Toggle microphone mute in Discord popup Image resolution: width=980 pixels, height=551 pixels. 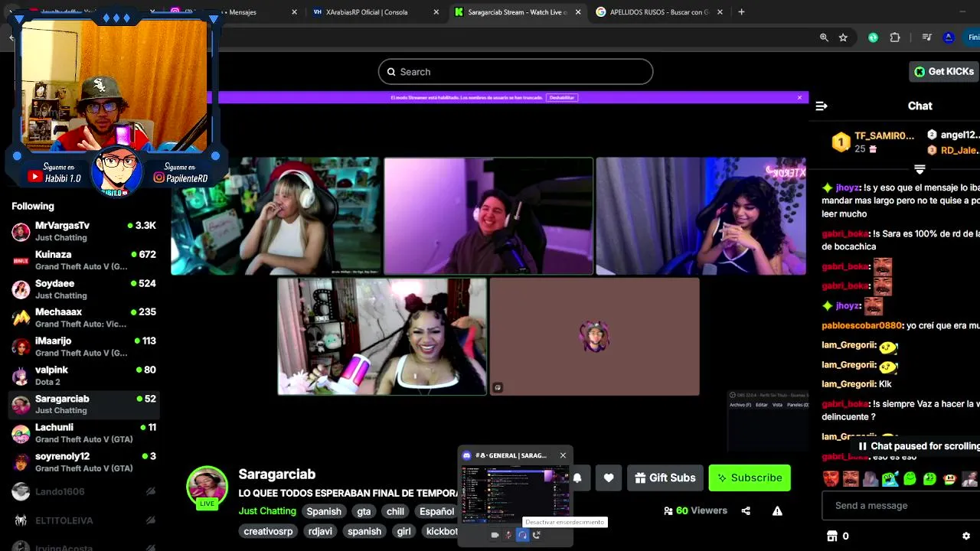click(x=508, y=535)
